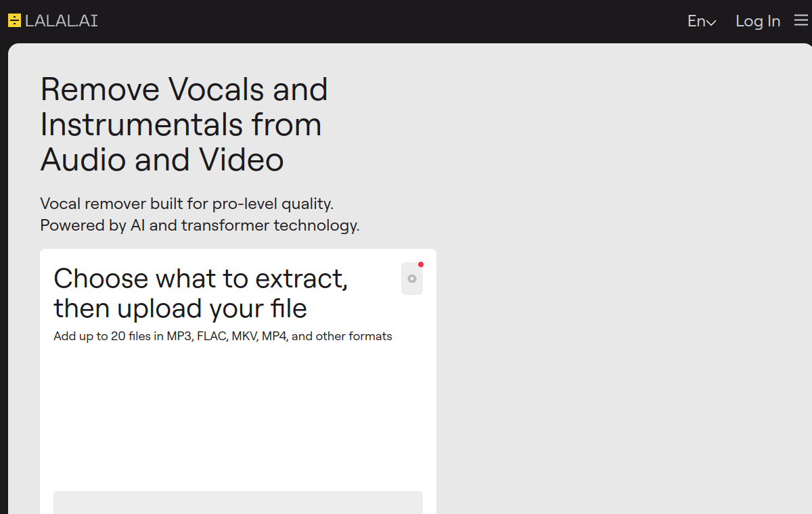Click the LALAL.AI brand name text
The height and width of the screenshot is (514, 812).
(x=62, y=21)
